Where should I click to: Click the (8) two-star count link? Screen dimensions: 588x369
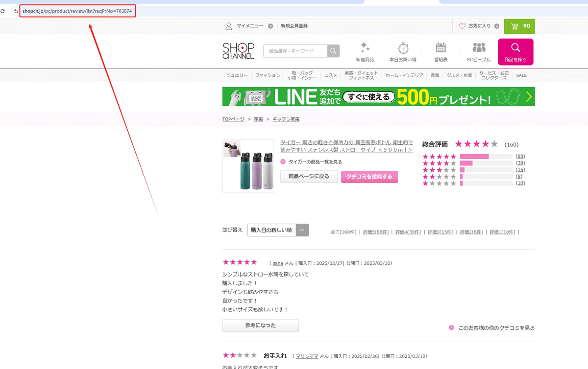(519, 176)
